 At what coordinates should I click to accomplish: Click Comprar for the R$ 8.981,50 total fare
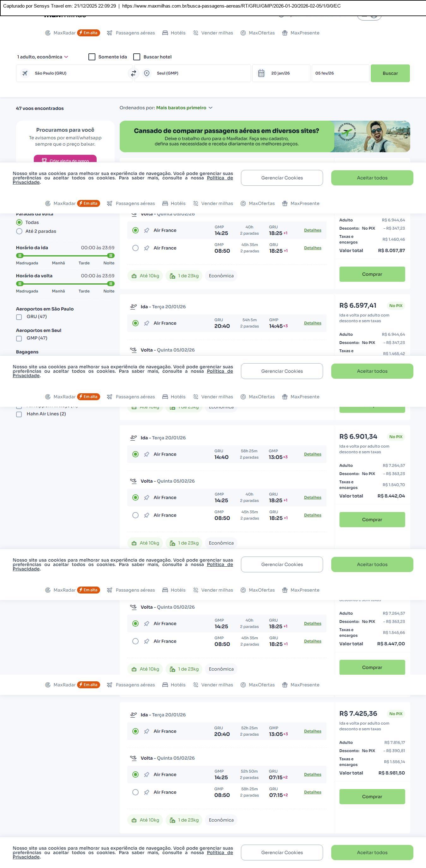[x=372, y=796]
